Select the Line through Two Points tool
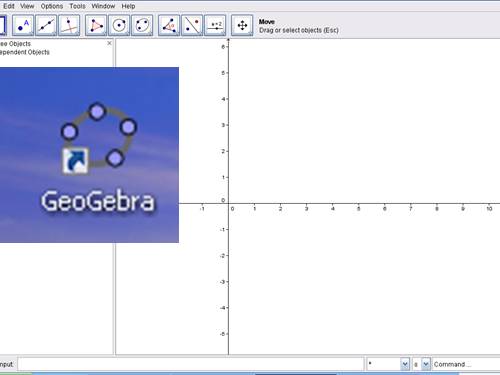The image size is (500, 375). point(46,25)
